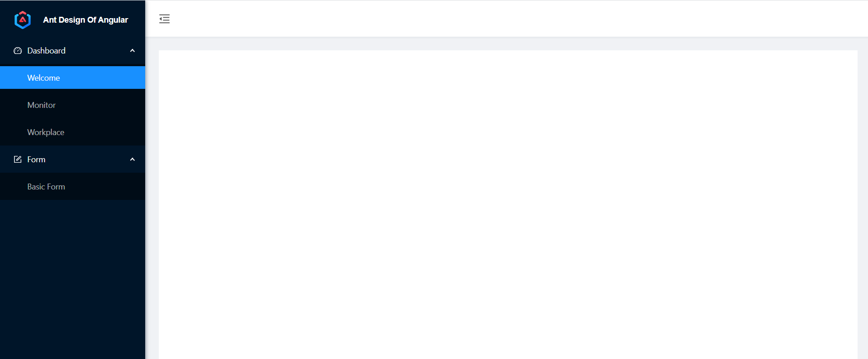Click the Dashboard gauge icon
Image resolution: width=868 pixels, height=359 pixels.
coord(18,51)
